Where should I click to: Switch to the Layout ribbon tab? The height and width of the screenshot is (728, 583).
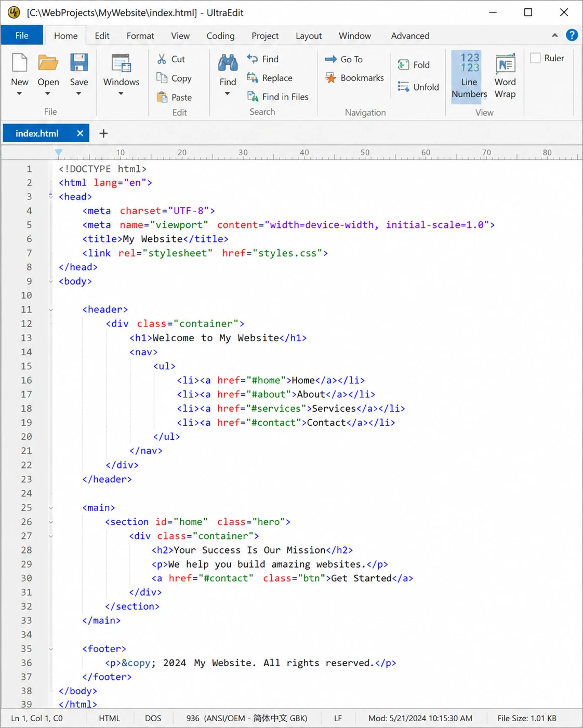pos(309,36)
